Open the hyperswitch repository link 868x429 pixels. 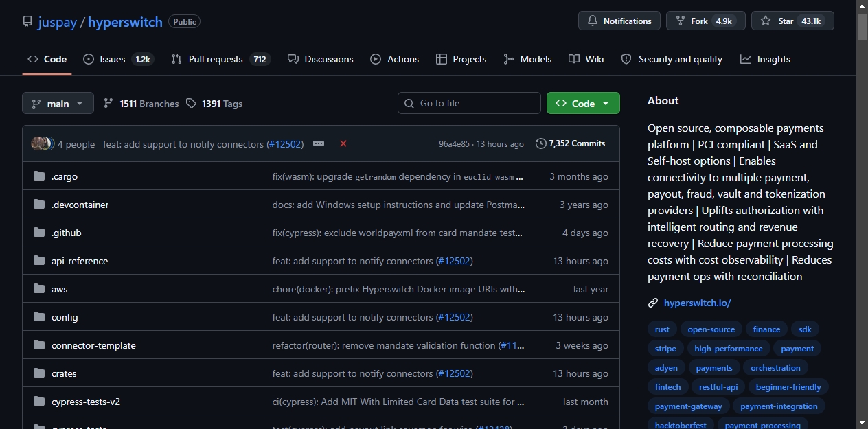tap(125, 21)
